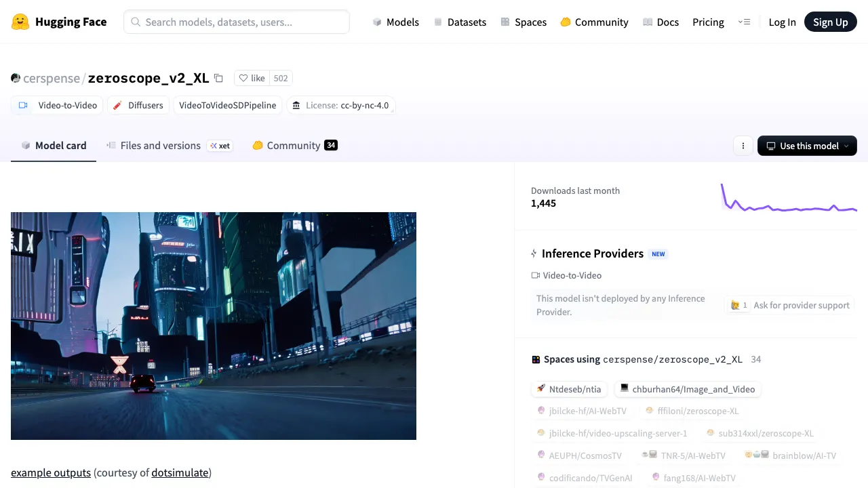Like the zeroscope_v2_XL model
Viewport: 868px width, 488px height.
click(x=252, y=78)
